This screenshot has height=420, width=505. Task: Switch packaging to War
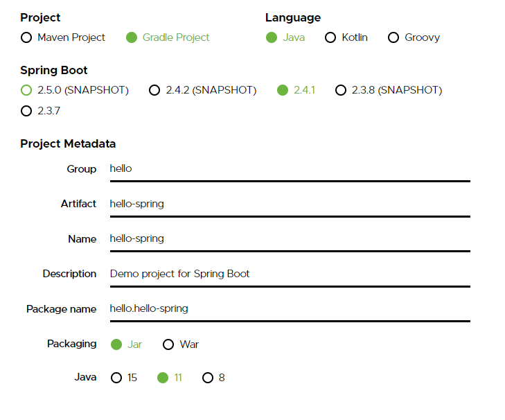(168, 344)
